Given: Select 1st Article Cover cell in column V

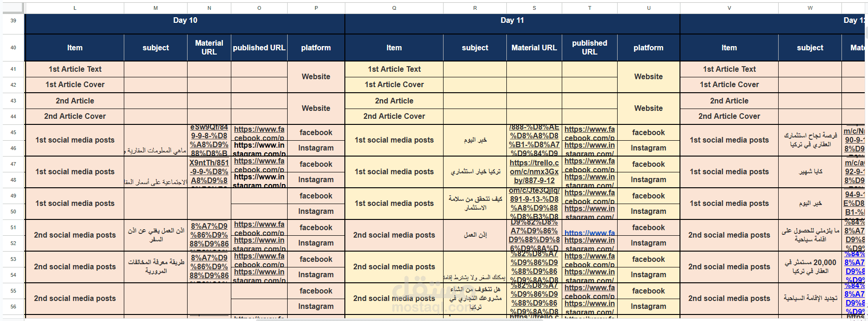Looking at the screenshot, I should [729, 85].
